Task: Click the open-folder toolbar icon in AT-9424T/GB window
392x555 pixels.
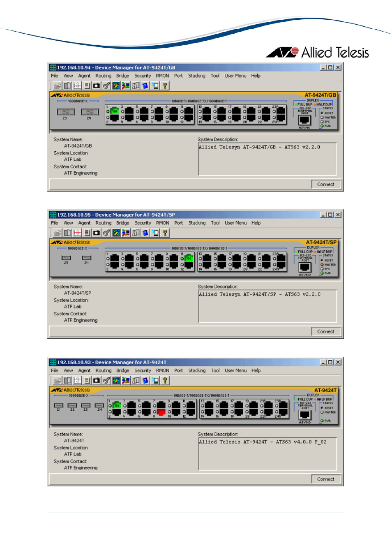Action: click(58, 86)
